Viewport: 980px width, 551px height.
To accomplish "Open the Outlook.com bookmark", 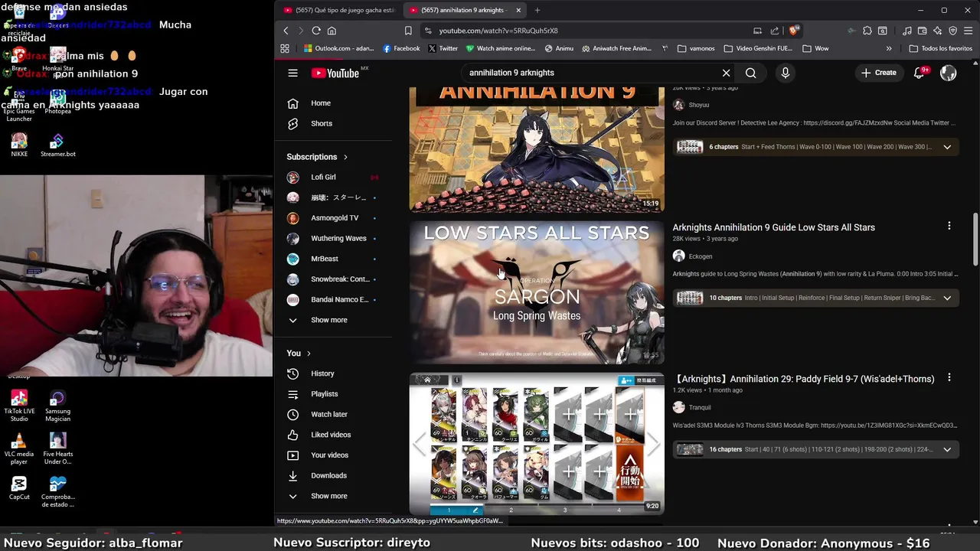I will pyautogui.click(x=338, y=48).
